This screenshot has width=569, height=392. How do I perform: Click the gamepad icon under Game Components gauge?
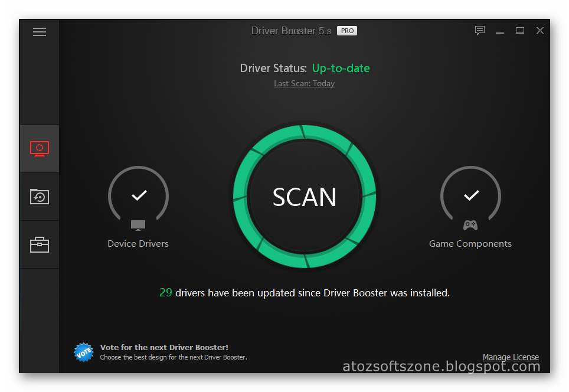tap(470, 225)
